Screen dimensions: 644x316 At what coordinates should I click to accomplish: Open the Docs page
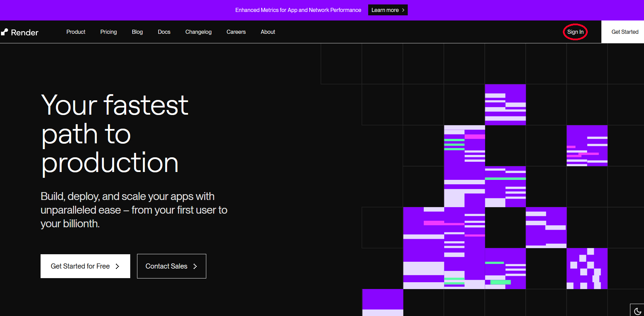point(164,32)
